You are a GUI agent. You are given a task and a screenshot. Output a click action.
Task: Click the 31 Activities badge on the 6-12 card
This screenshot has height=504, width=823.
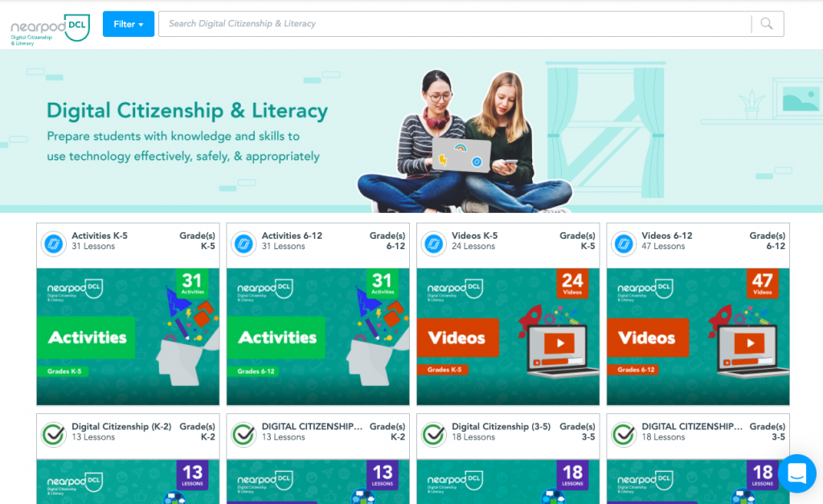(x=382, y=283)
